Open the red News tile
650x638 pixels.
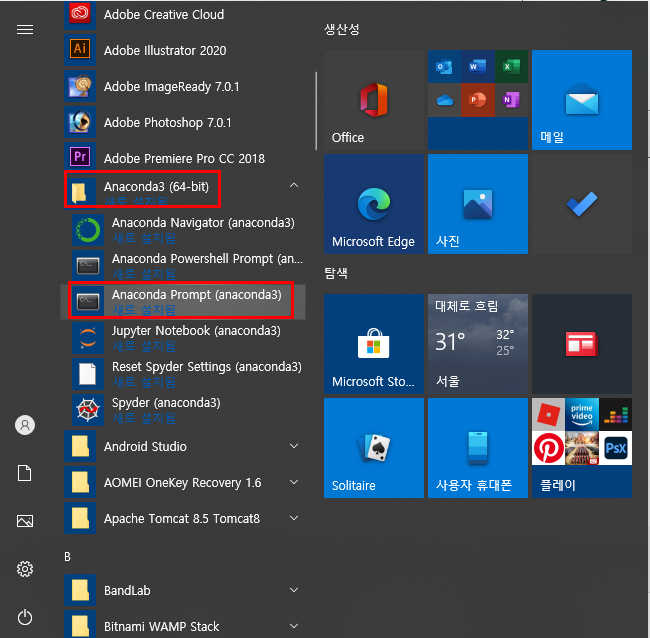[x=582, y=344]
